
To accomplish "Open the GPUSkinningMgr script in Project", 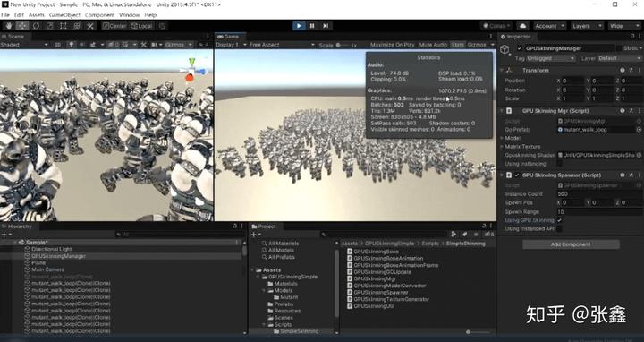I will (x=375, y=278).
